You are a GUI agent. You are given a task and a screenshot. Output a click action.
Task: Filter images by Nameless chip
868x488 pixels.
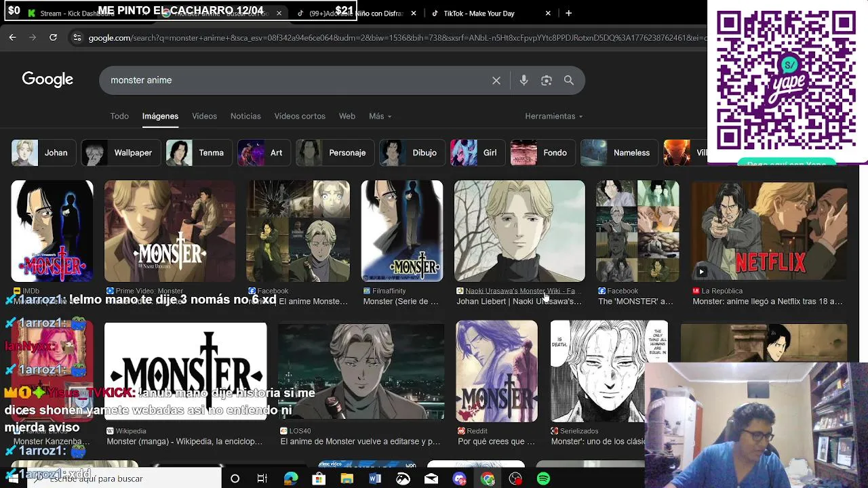click(619, 152)
